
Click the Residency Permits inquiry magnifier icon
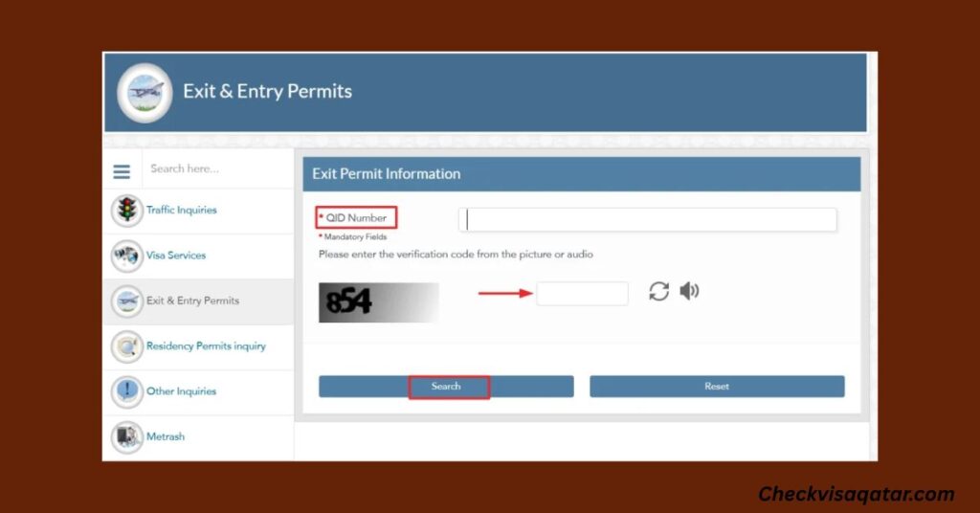tap(127, 346)
